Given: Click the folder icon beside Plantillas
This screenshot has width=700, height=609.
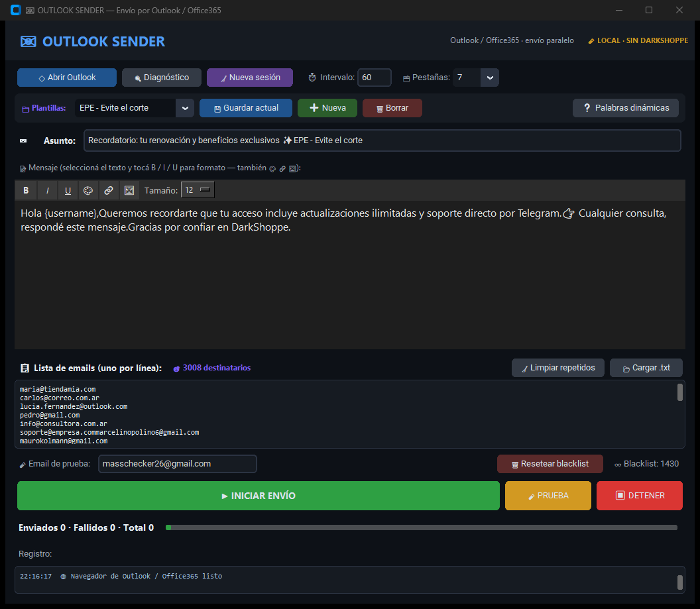Looking at the screenshot, I should 25,109.
